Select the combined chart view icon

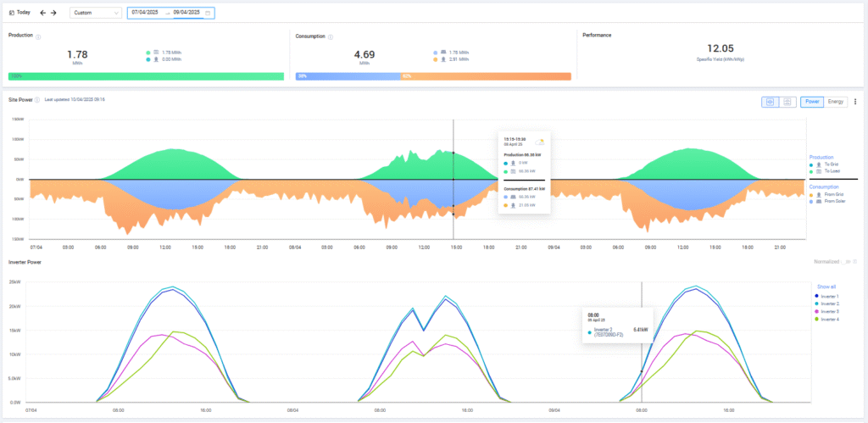[x=770, y=102]
